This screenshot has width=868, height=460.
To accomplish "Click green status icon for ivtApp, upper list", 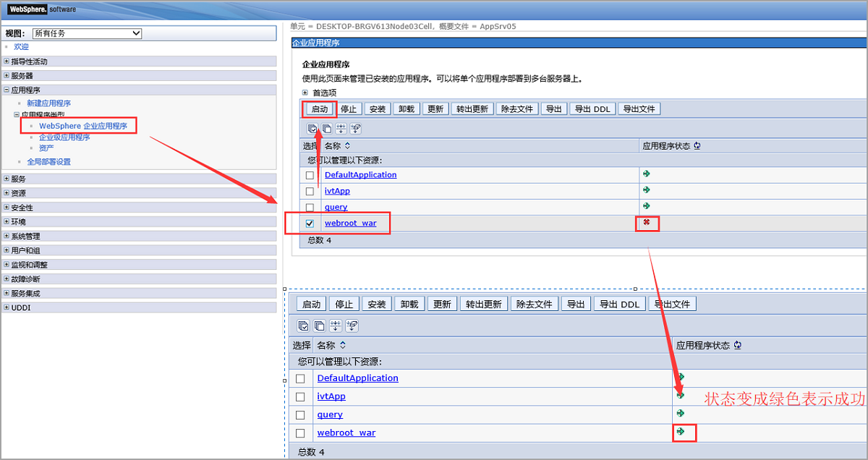I will (x=646, y=190).
